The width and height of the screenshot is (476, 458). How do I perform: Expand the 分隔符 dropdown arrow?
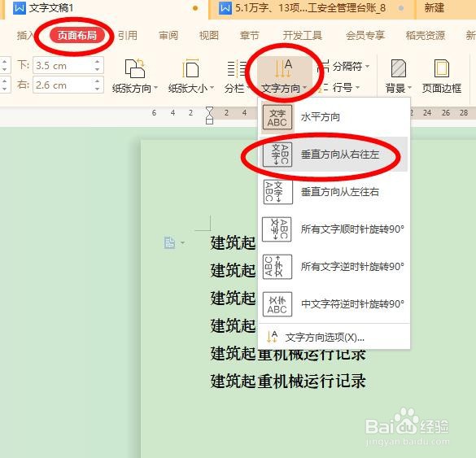click(x=367, y=66)
